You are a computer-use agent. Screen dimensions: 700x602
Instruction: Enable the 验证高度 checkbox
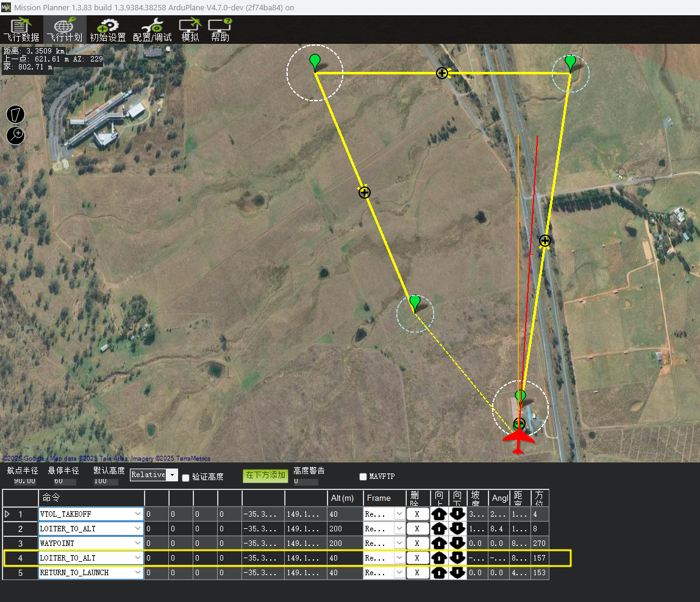coord(186,477)
